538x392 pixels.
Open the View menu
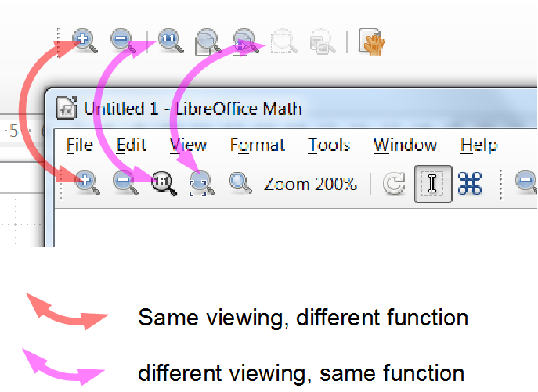coord(188,146)
